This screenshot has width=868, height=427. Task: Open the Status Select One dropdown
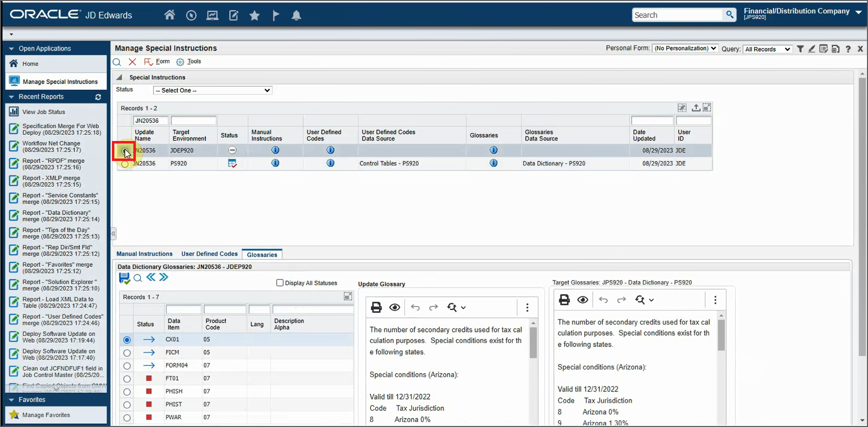click(x=213, y=90)
